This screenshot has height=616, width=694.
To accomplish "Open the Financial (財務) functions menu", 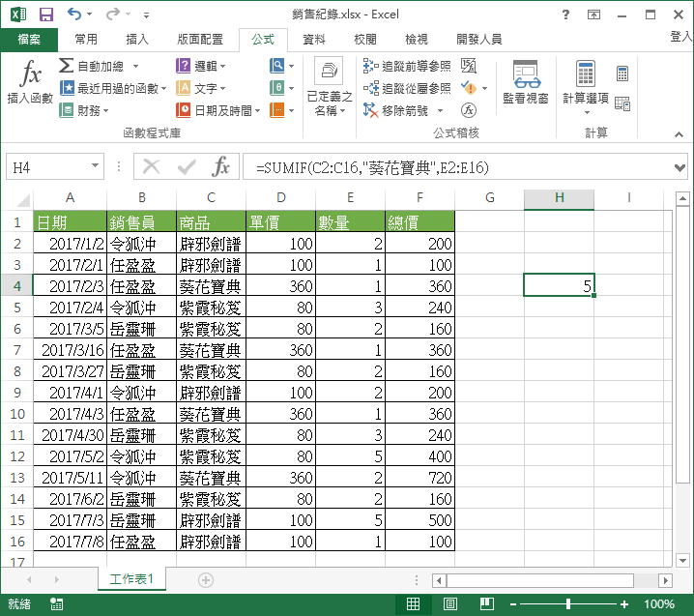I will pyautogui.click(x=84, y=110).
